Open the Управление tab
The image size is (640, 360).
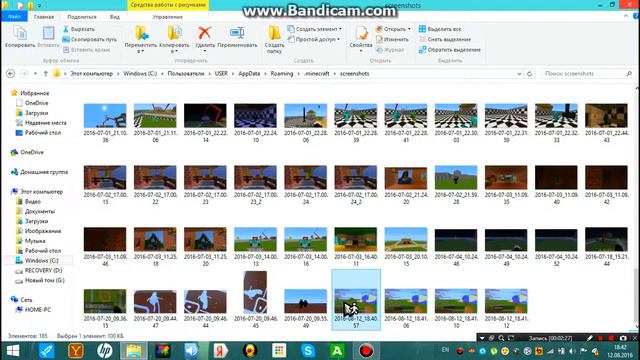(x=167, y=17)
